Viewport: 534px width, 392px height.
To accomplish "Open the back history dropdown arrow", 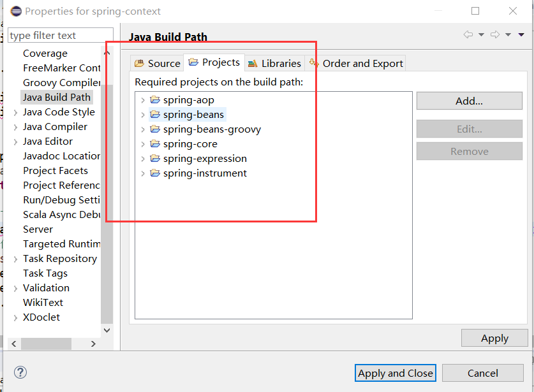I will click(481, 34).
